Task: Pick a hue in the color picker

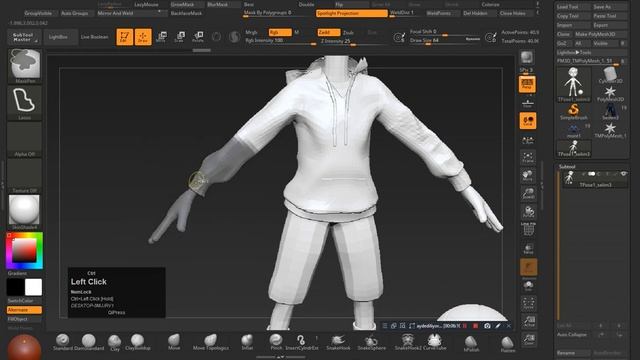Action: pos(24,251)
